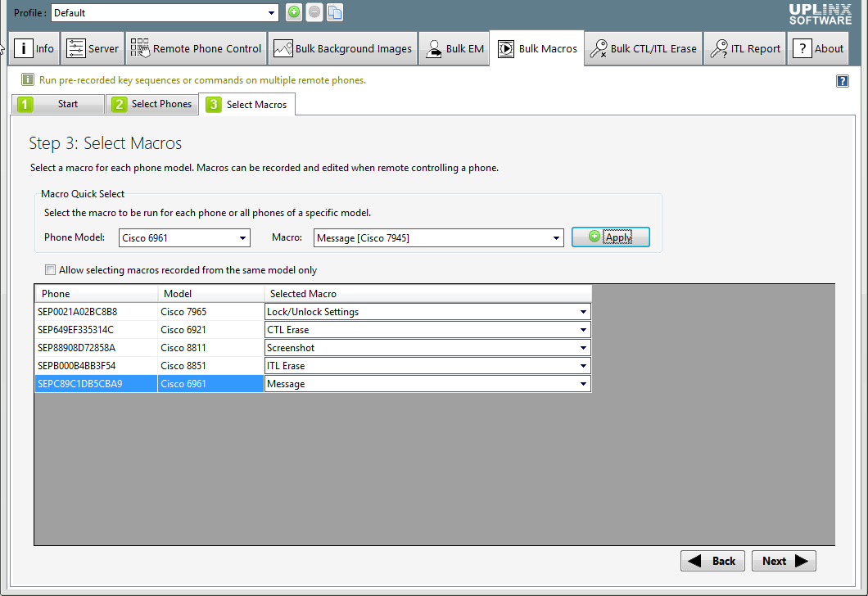Open the About tab
868x596 pixels.
pos(817,48)
